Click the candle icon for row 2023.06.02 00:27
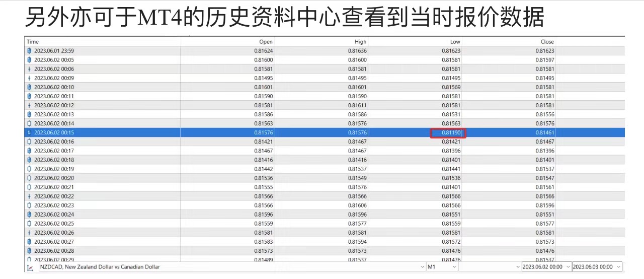The width and height of the screenshot is (644, 279). coord(29,242)
